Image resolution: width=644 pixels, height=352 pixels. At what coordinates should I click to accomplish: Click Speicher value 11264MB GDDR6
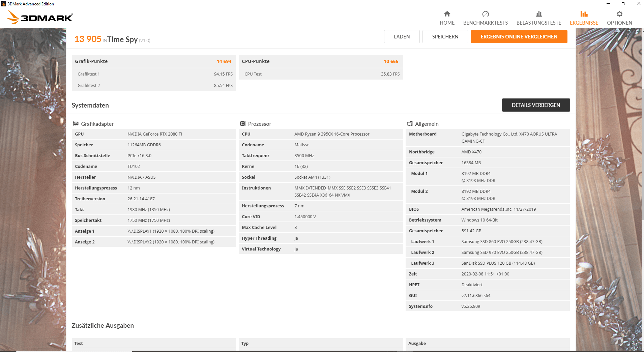click(144, 145)
